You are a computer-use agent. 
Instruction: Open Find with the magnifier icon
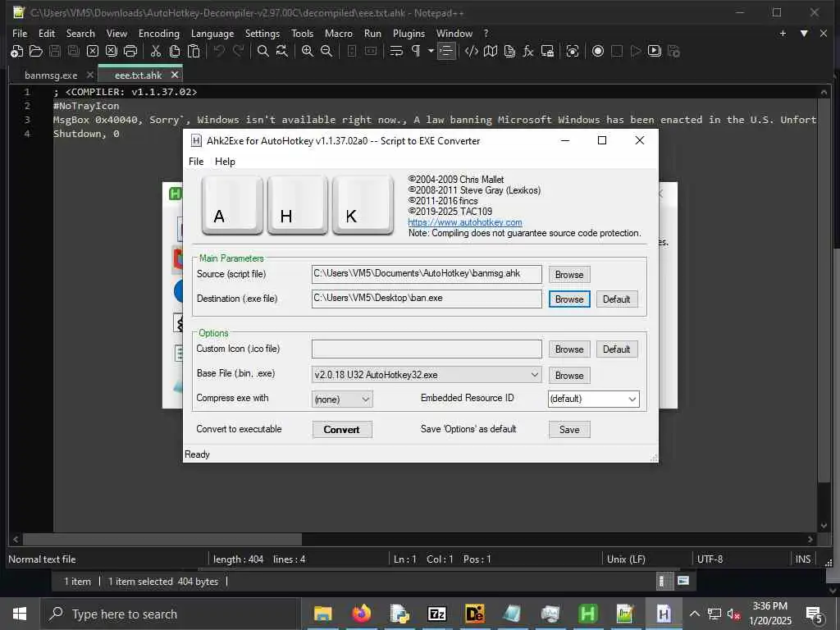pos(263,52)
